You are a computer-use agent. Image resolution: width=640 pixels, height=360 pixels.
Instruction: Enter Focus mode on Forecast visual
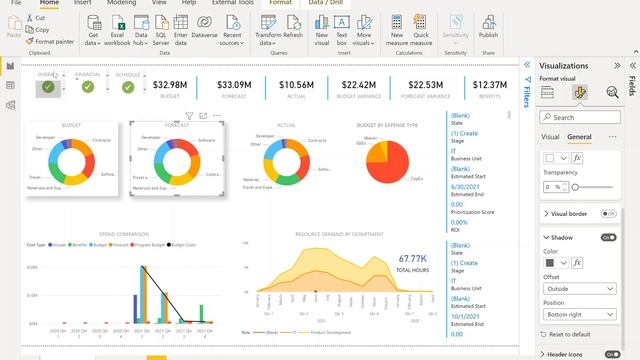[x=203, y=116]
